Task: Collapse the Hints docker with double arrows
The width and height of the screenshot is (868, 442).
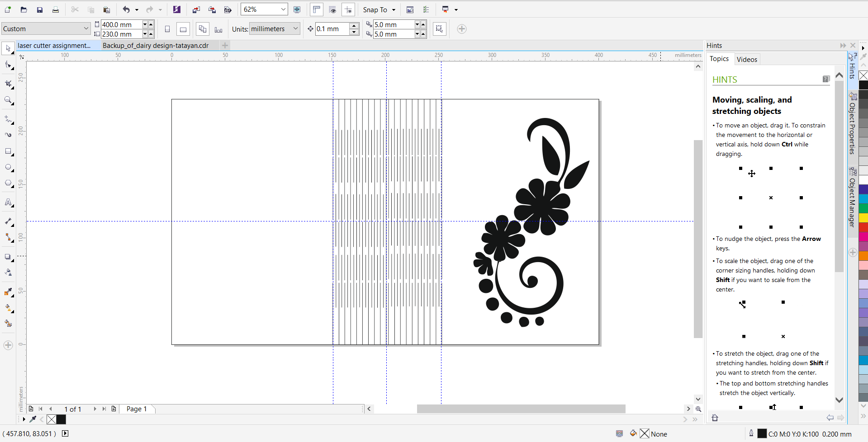Action: 843,46
